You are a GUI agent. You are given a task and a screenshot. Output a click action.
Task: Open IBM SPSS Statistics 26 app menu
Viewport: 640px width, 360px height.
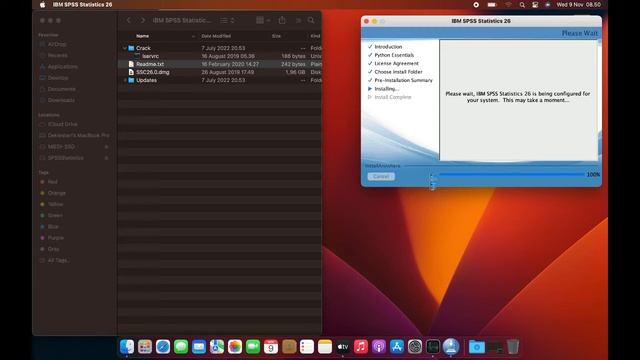(82, 5)
